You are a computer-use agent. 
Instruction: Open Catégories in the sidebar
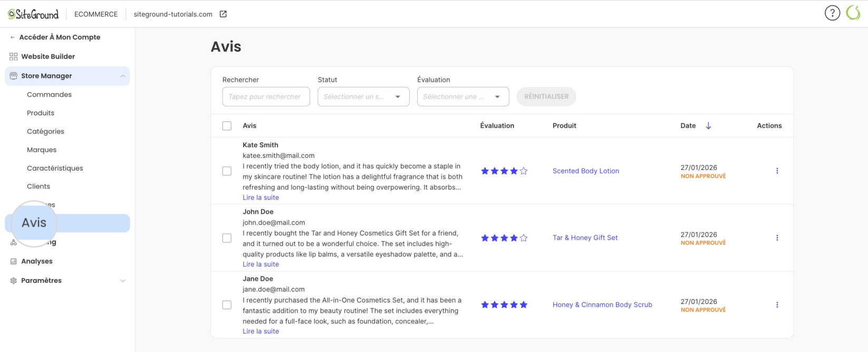coord(45,131)
